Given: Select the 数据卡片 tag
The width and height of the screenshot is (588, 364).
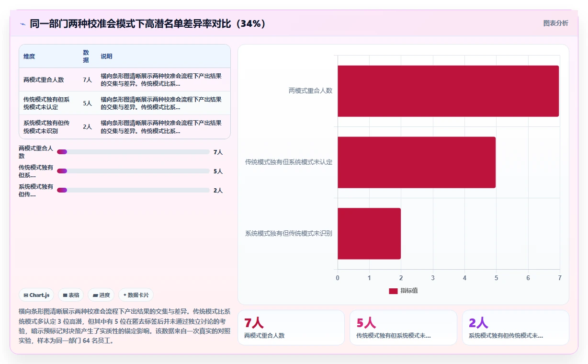Looking at the screenshot, I should 136,295.
